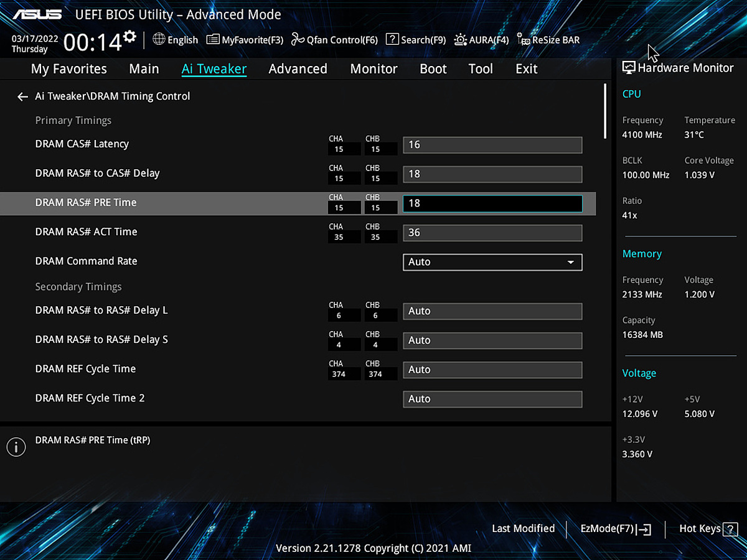Switch to EzMode(F7)

coord(616,529)
